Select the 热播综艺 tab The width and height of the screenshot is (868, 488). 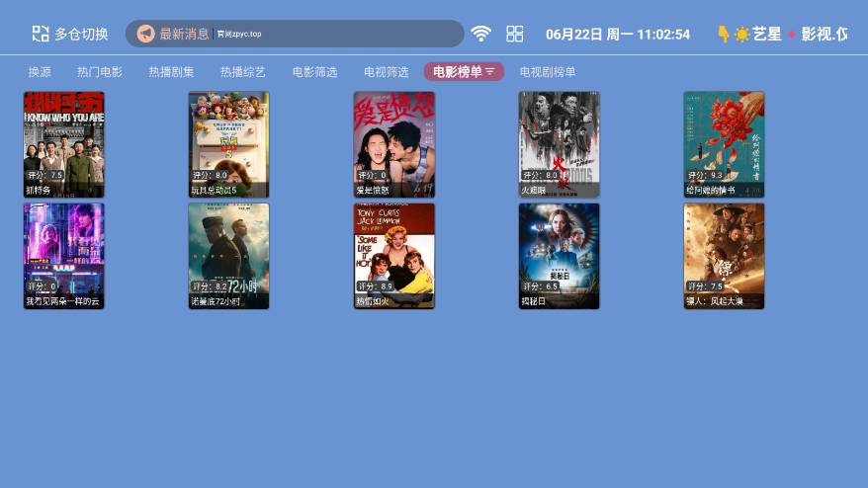coord(243,72)
